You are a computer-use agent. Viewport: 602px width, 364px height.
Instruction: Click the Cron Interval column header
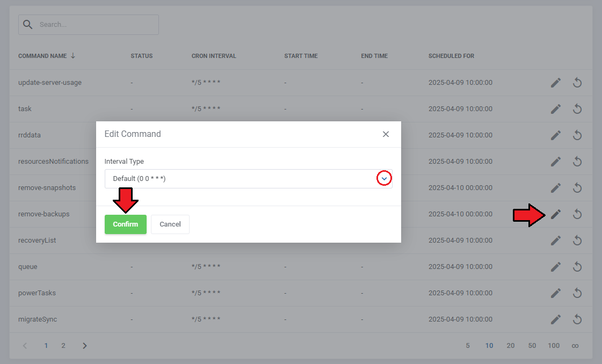coord(214,56)
